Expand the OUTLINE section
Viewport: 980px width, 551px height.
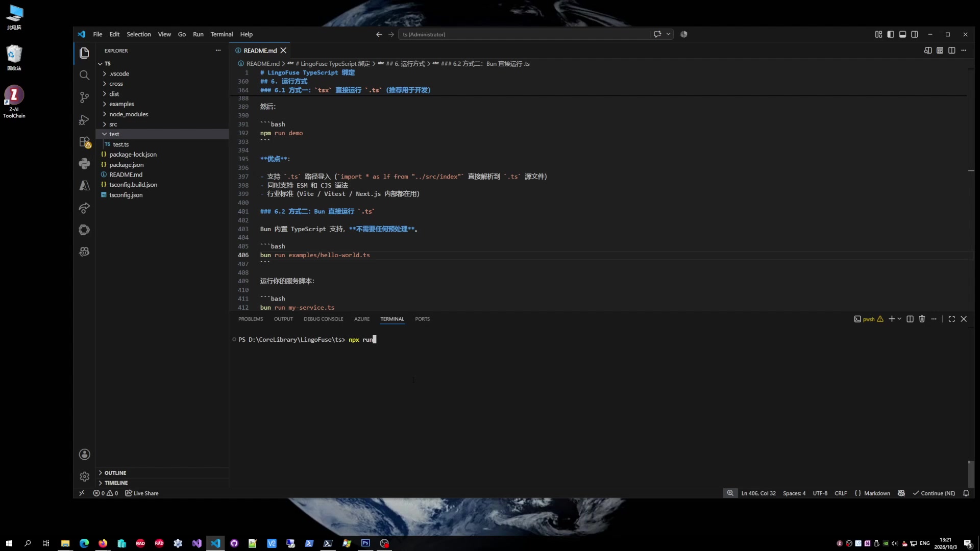pos(115,473)
